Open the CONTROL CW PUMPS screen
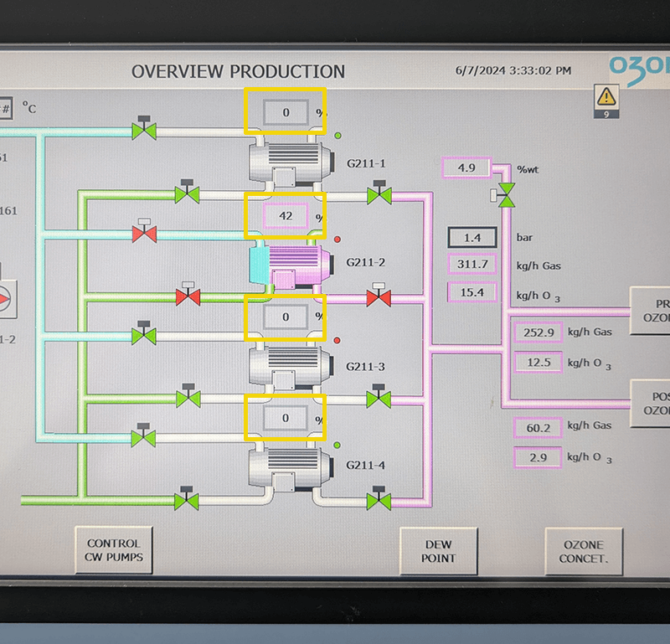Viewport: 670px width, 644px height. tap(114, 550)
